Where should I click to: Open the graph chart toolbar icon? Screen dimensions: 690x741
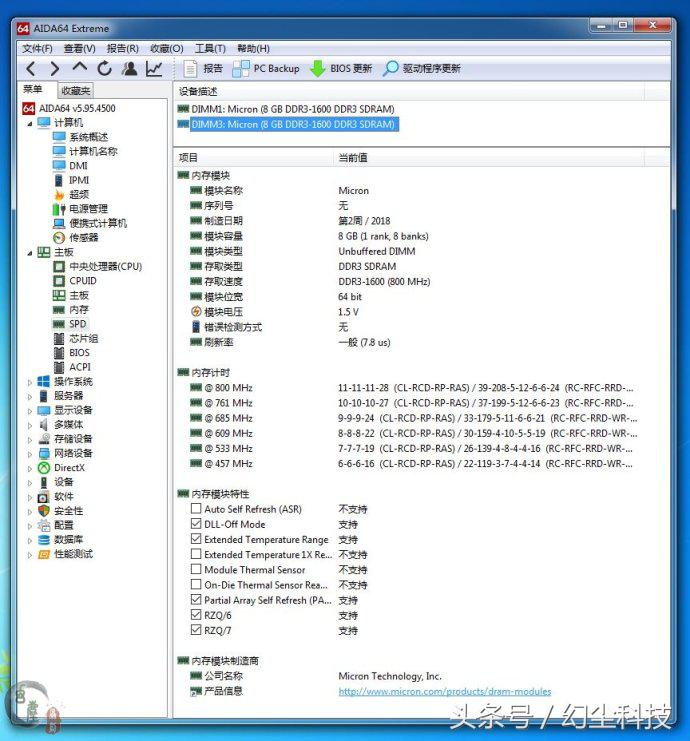pos(154,69)
